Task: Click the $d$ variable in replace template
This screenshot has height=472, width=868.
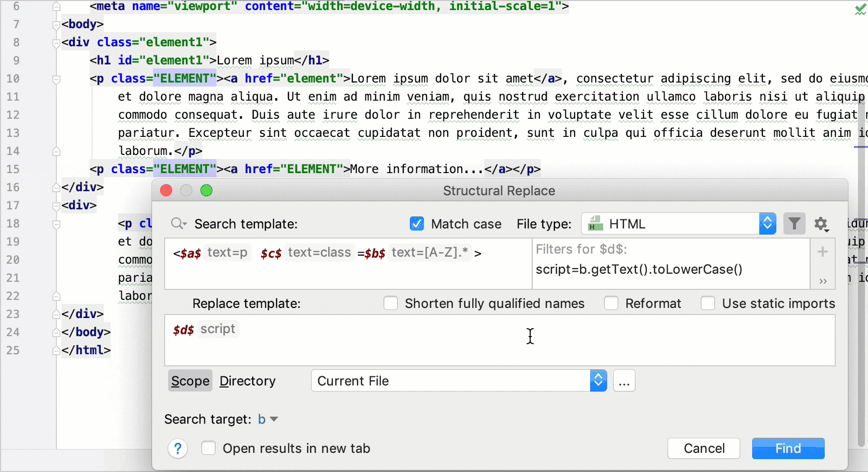Action: click(183, 330)
